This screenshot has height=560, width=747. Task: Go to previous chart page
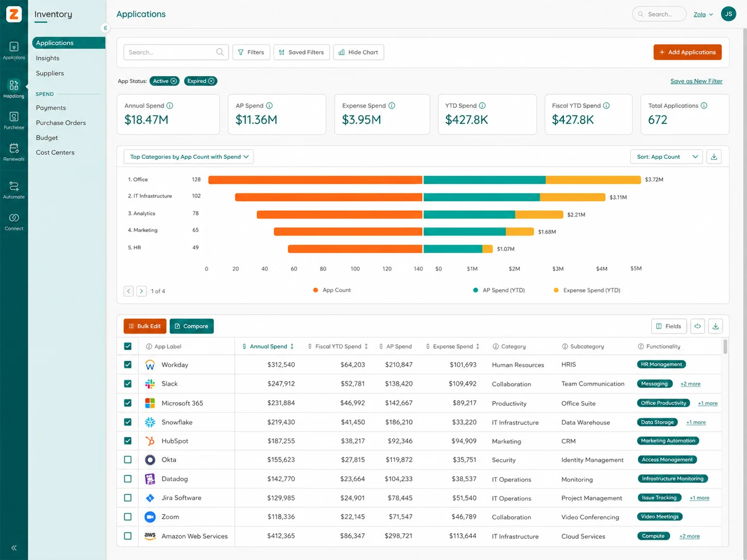click(128, 291)
